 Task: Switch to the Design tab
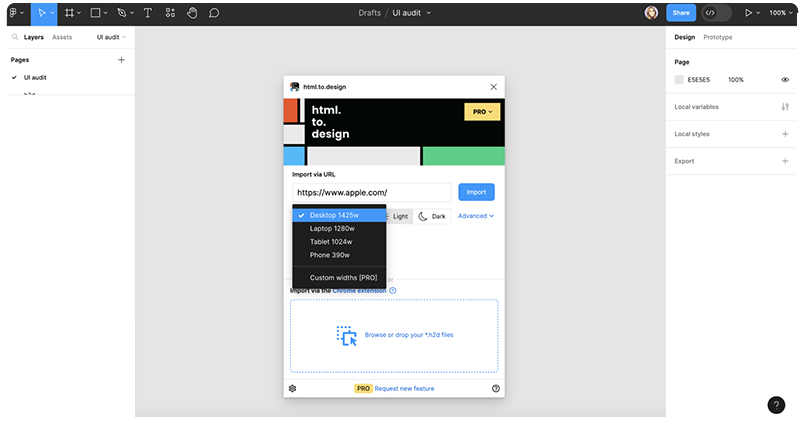[684, 37]
